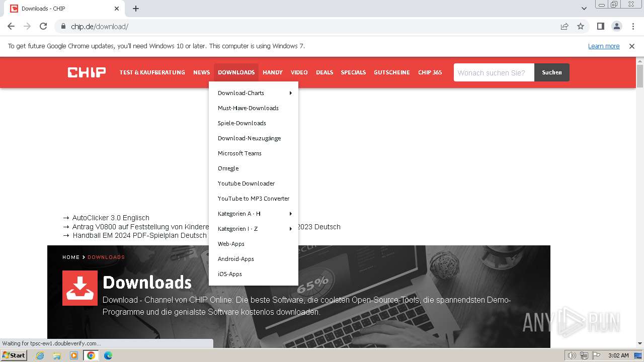Open TEST & KAUFBERATUNG nav item
The width and height of the screenshot is (644, 362).
152,72
